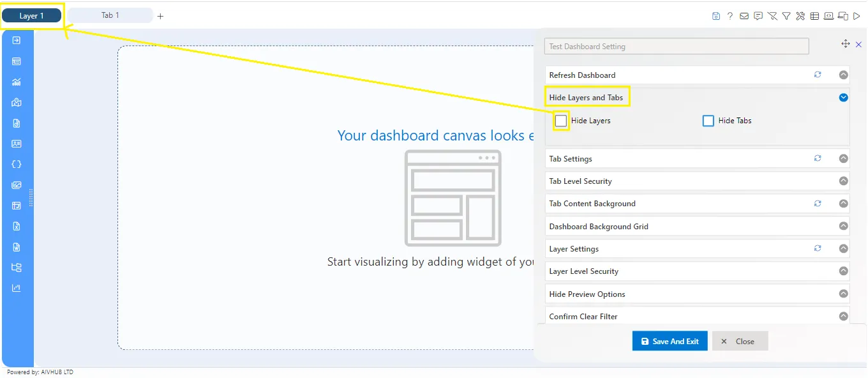
Task: Select the chart widget sidebar icon
Action: tap(17, 82)
